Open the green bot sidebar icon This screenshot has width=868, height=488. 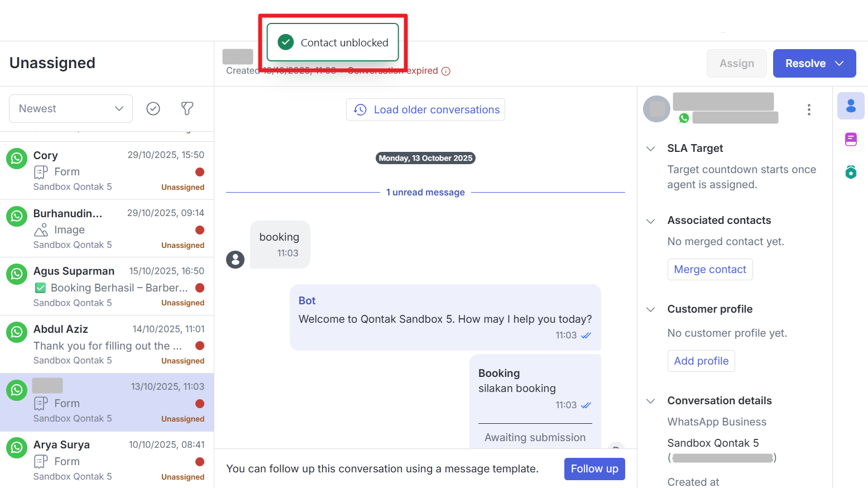point(850,172)
